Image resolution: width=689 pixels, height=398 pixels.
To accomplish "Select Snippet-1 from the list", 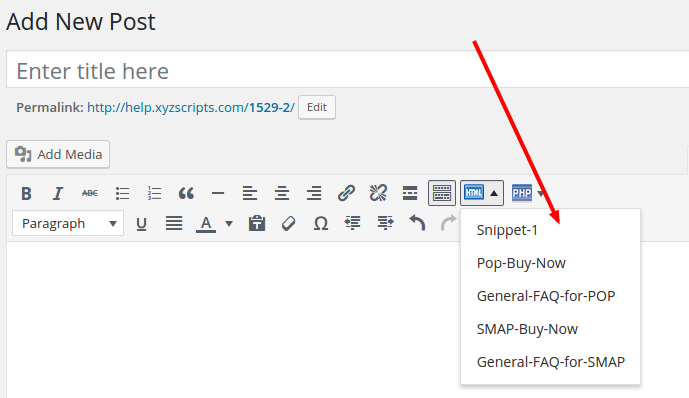I will (x=551, y=230).
